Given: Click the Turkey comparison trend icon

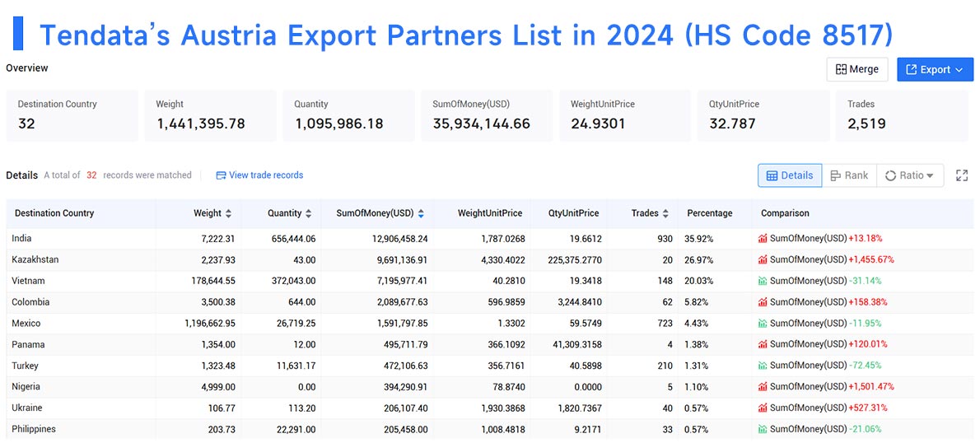Looking at the screenshot, I should point(763,365).
